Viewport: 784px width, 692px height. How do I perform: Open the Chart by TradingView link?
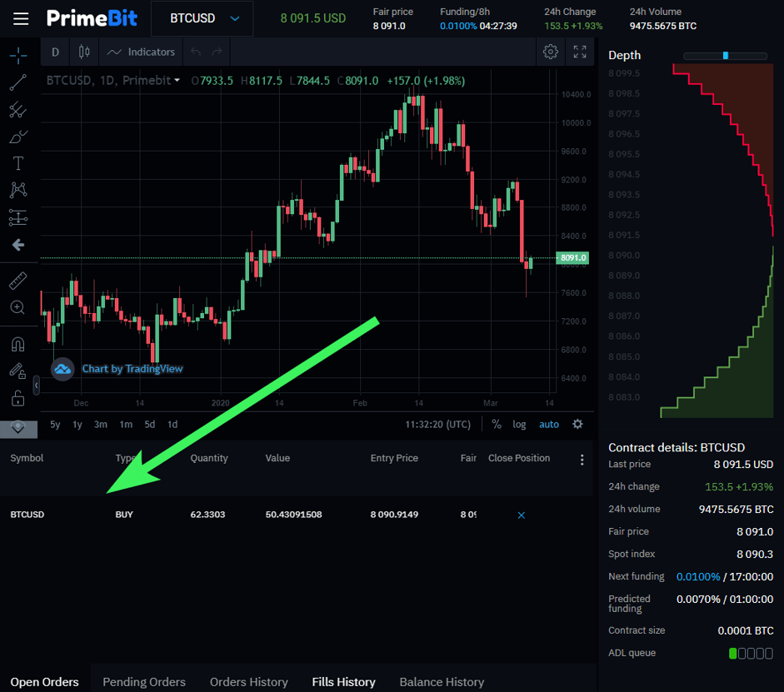(132, 369)
